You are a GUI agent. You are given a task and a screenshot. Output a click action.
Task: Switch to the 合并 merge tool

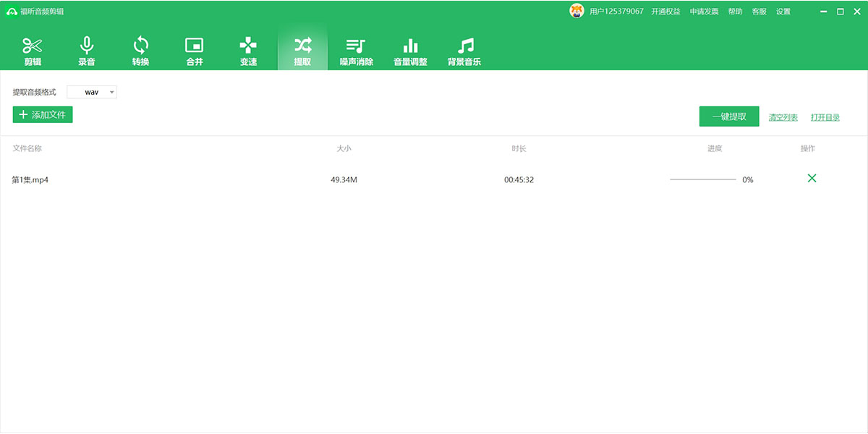pos(195,51)
